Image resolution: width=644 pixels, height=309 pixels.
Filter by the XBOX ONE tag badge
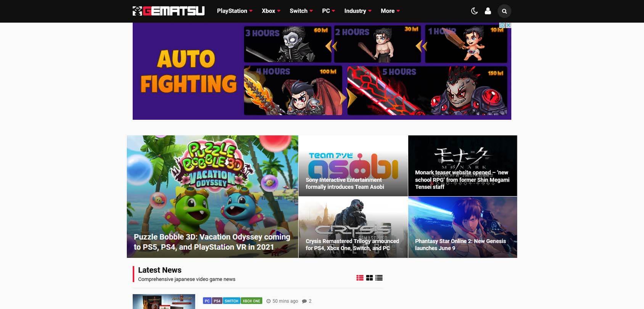click(x=251, y=301)
